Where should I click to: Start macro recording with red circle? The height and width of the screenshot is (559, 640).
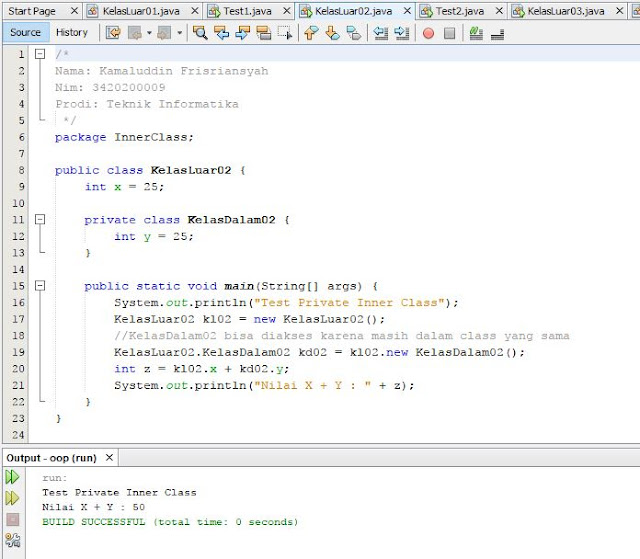[x=428, y=33]
